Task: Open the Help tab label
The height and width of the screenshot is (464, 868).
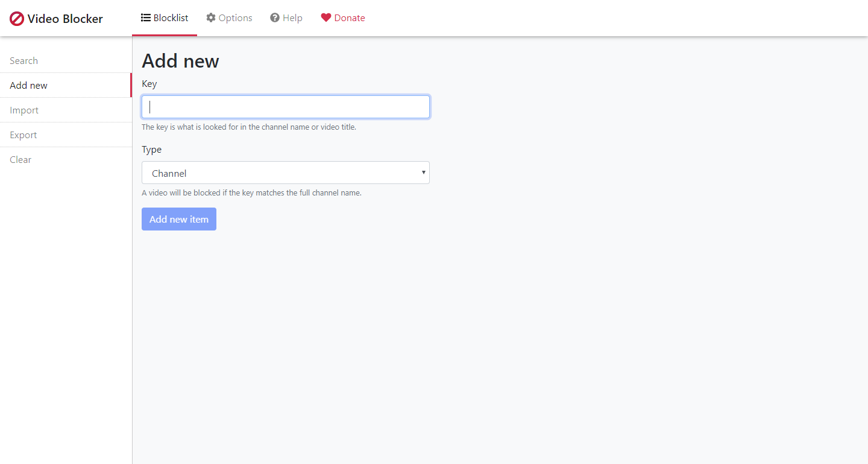Action: coord(292,17)
